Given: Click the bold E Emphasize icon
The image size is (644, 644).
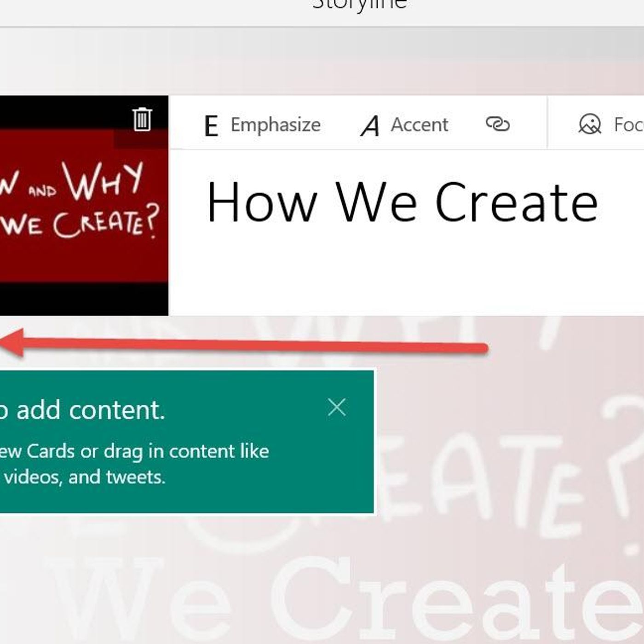Looking at the screenshot, I should [211, 126].
